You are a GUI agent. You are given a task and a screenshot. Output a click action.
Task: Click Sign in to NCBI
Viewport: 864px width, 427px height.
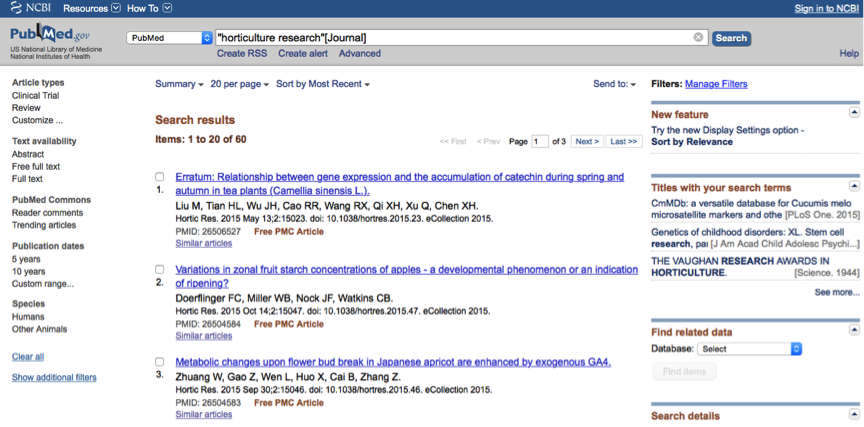(x=826, y=9)
